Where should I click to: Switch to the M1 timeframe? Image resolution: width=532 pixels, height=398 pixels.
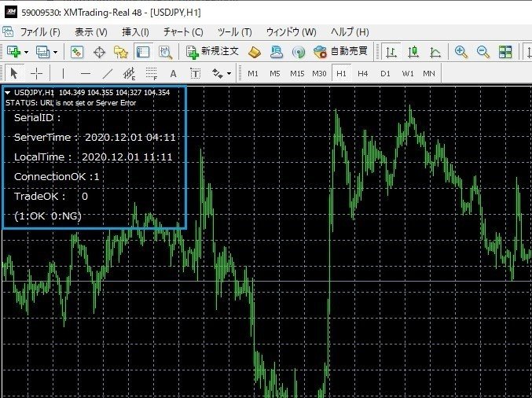tap(253, 73)
